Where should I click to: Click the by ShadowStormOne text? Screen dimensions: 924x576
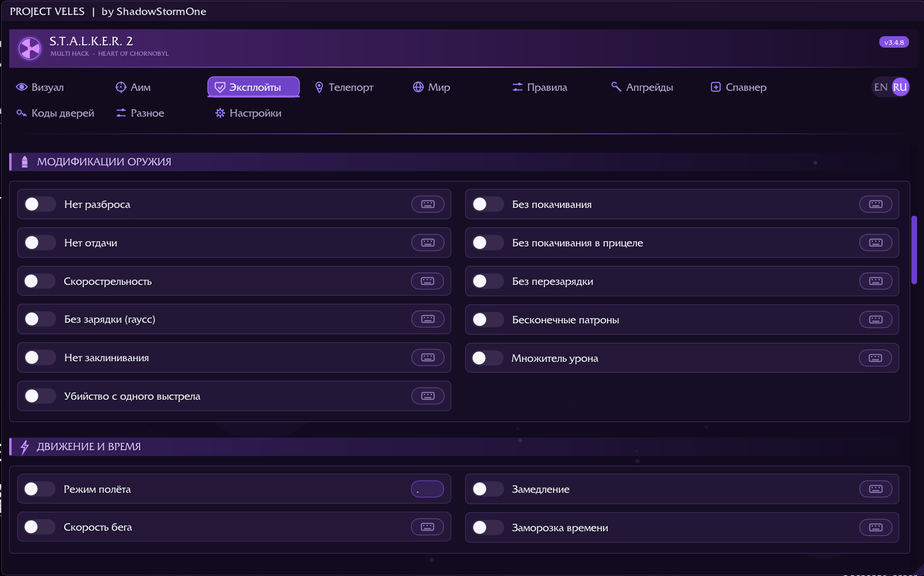[x=154, y=11]
